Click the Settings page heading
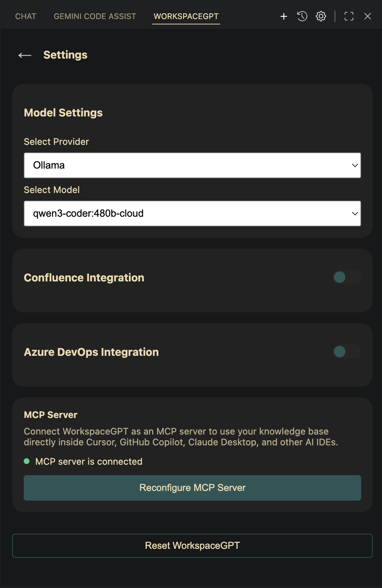This screenshot has height=588, width=382. pyautogui.click(x=65, y=55)
